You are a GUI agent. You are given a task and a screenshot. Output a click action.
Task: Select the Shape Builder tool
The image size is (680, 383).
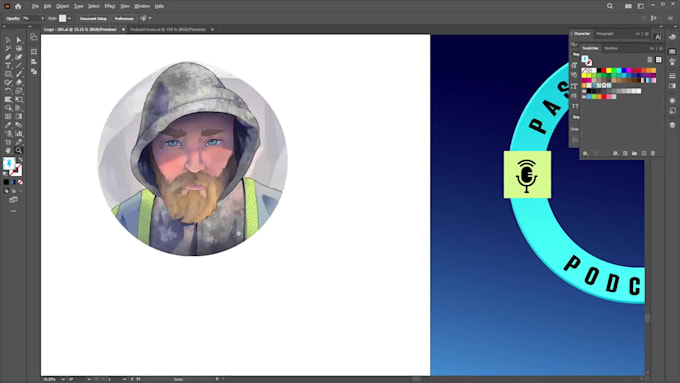(x=8, y=108)
